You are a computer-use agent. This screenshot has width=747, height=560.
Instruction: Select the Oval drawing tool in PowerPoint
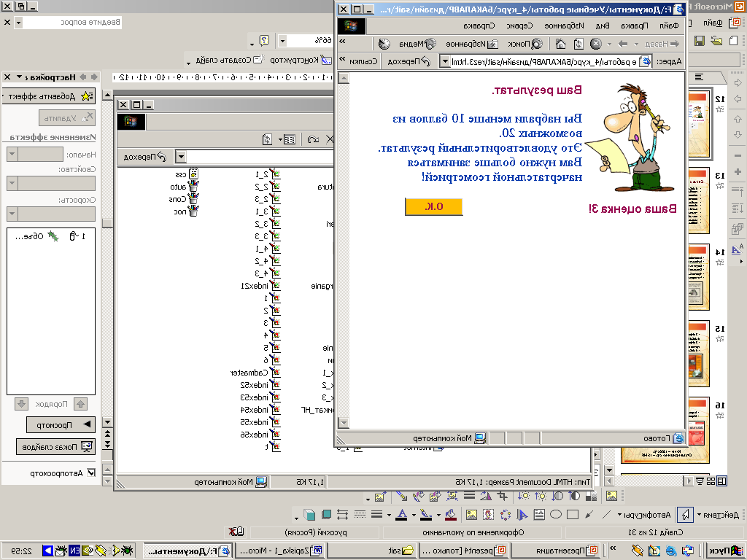point(556,514)
